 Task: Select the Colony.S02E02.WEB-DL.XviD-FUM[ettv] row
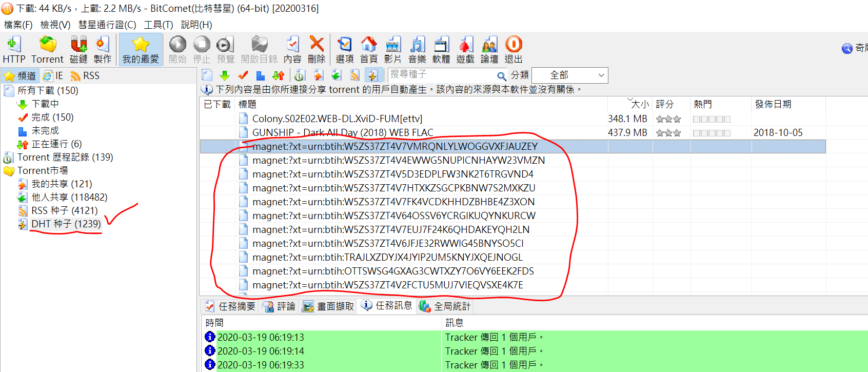pyautogui.click(x=513, y=119)
